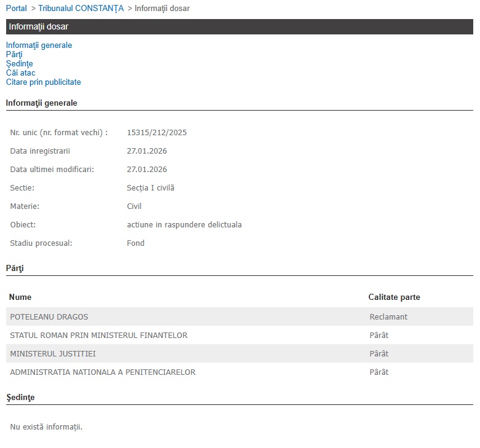Go to Tribunalul CONSTANȚA breadcrumb link
This screenshot has width=480, height=448.
pos(81,9)
